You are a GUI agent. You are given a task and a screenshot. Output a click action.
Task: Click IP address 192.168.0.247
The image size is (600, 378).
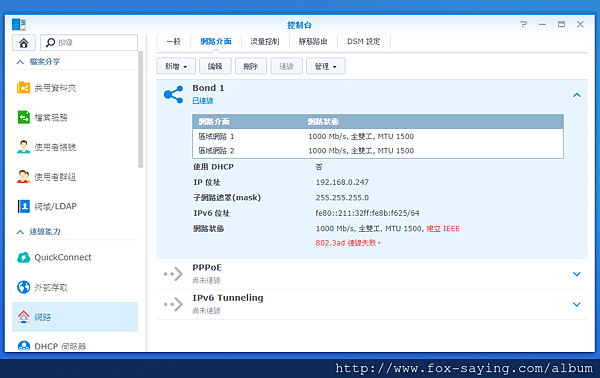tap(342, 182)
